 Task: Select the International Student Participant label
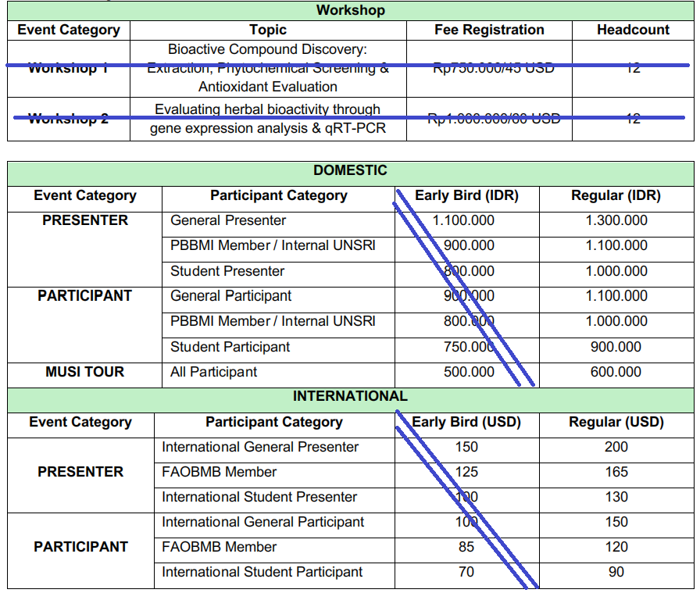(262, 572)
